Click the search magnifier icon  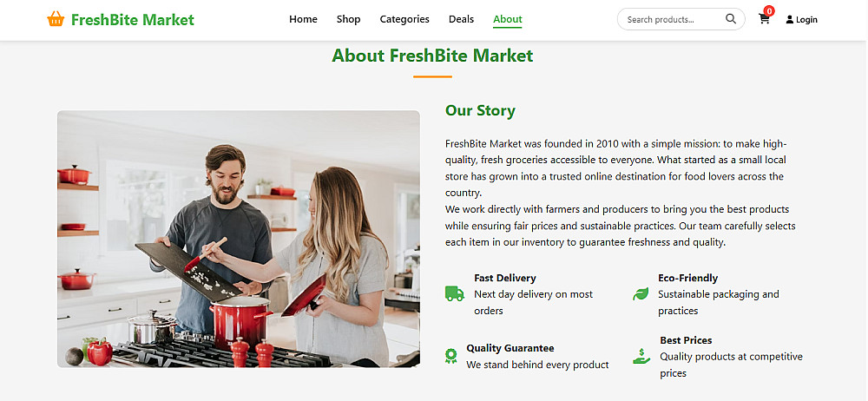pyautogui.click(x=731, y=19)
